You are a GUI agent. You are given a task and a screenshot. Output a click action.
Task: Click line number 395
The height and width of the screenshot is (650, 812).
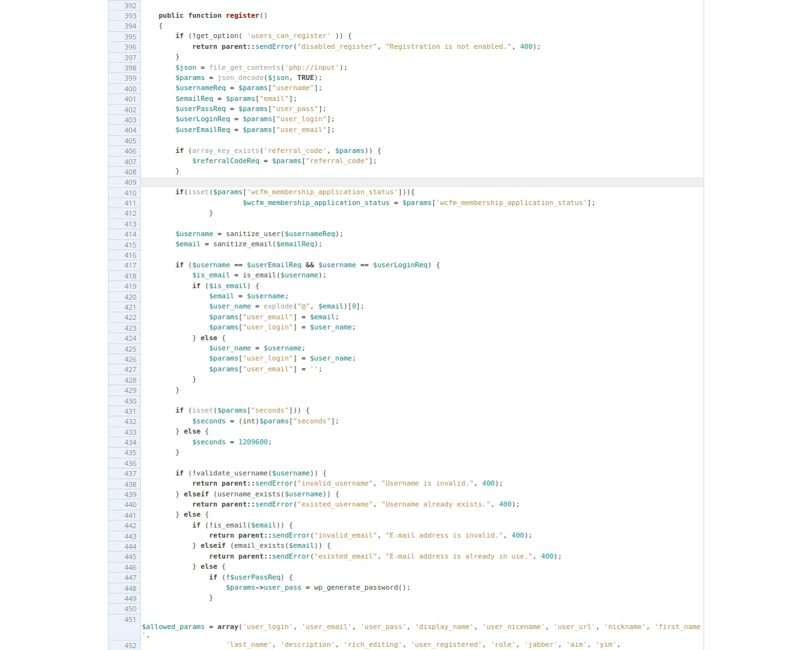pos(130,37)
